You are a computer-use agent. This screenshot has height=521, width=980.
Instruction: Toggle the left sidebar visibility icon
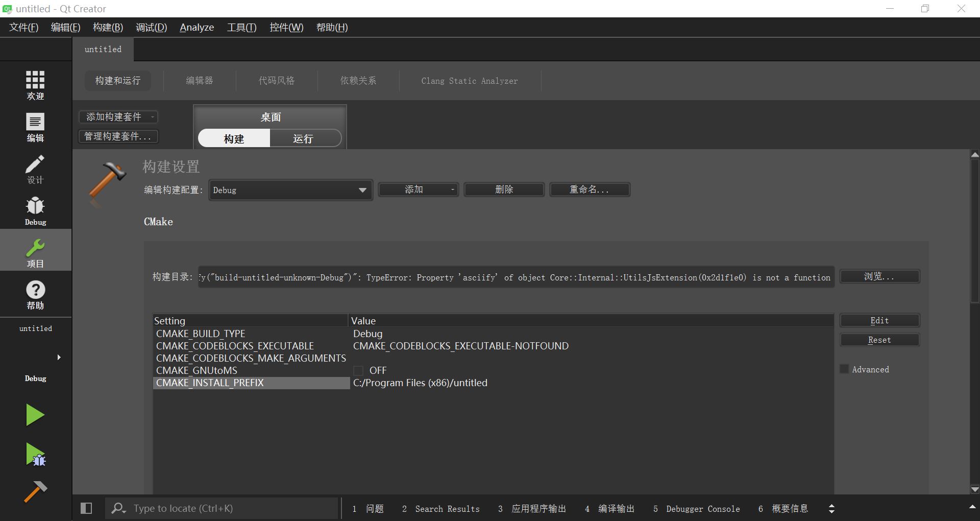[86, 508]
